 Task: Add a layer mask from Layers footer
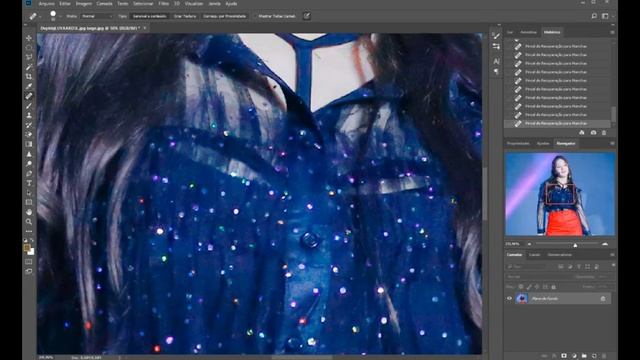564,356
